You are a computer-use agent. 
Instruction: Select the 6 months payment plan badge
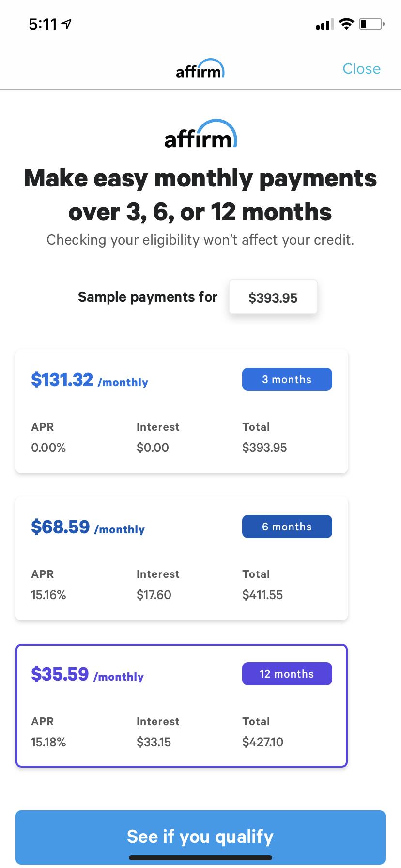[x=287, y=527]
